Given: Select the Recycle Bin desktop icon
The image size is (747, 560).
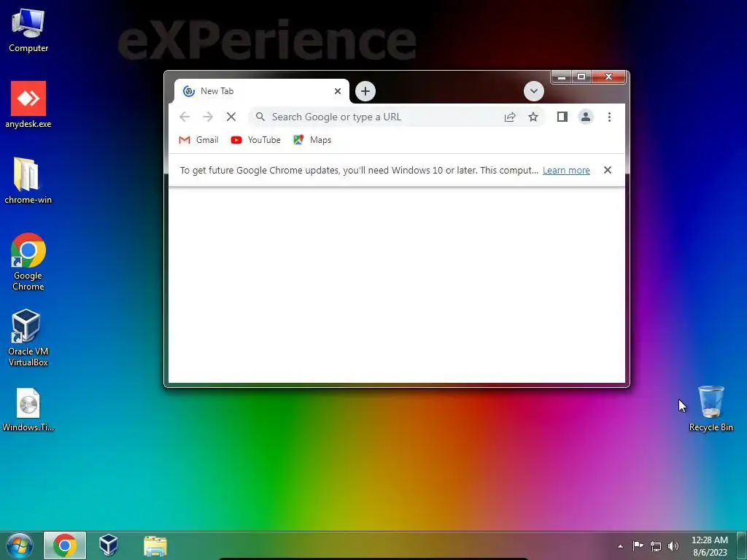Looking at the screenshot, I should click(x=711, y=408).
